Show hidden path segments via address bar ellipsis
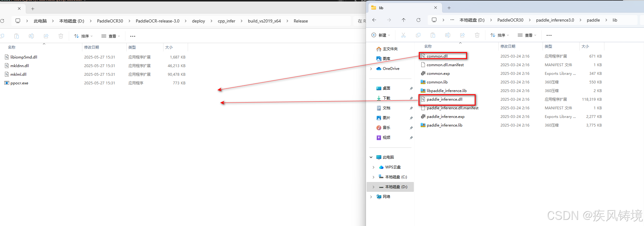This screenshot has height=226, width=644. [x=452, y=20]
